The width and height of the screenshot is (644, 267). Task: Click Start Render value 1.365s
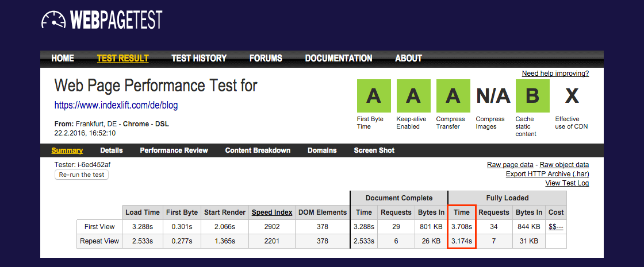tap(224, 241)
